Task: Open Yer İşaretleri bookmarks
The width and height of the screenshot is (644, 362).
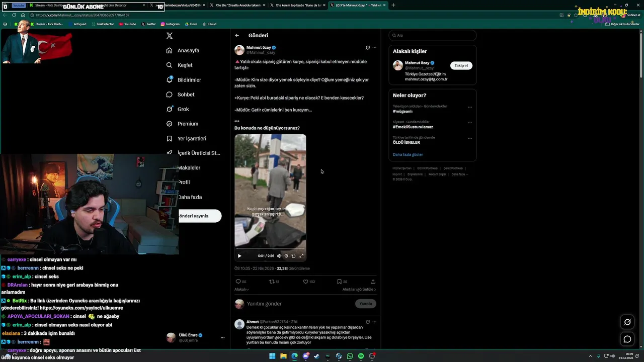Action: click(187, 138)
